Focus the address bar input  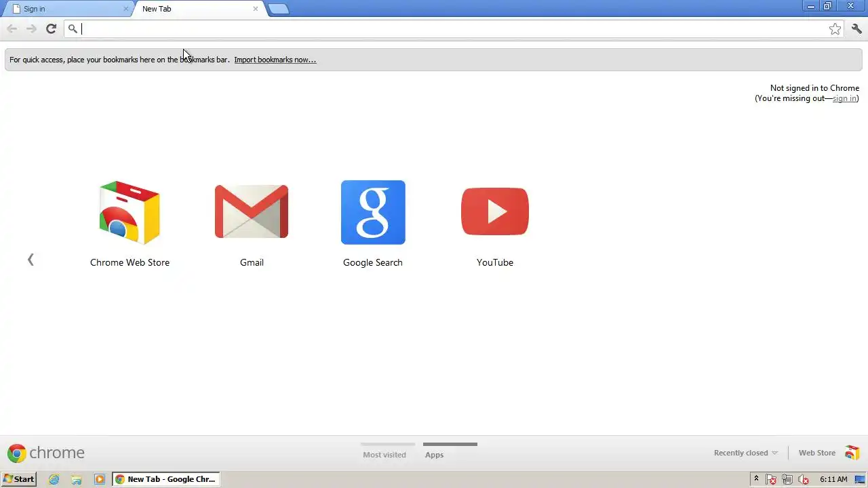pos(453,28)
